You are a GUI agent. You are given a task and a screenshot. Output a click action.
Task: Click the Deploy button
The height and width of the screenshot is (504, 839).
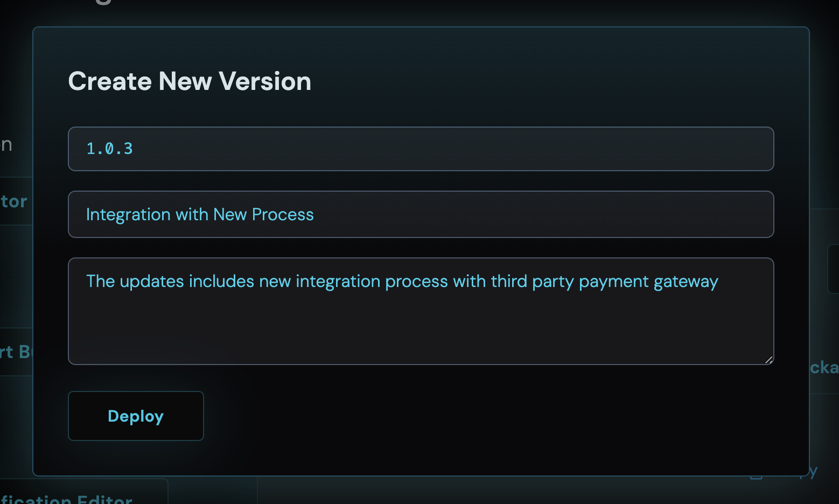click(136, 416)
